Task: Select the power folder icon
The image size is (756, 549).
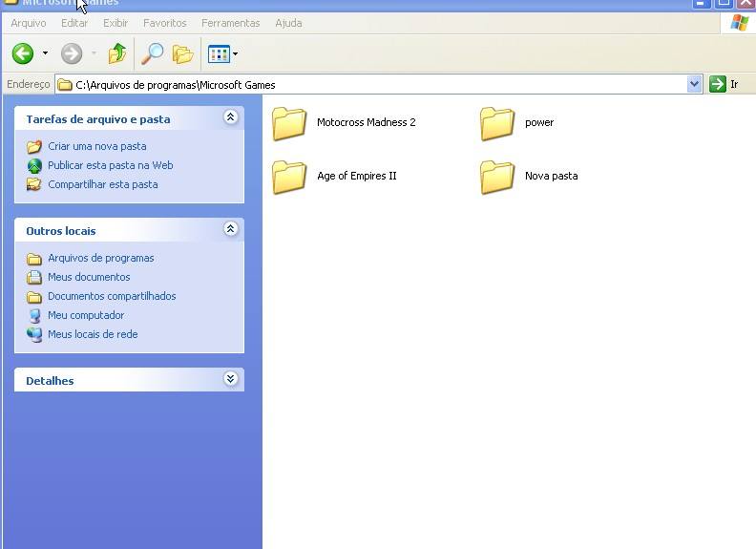Action: pos(497,123)
